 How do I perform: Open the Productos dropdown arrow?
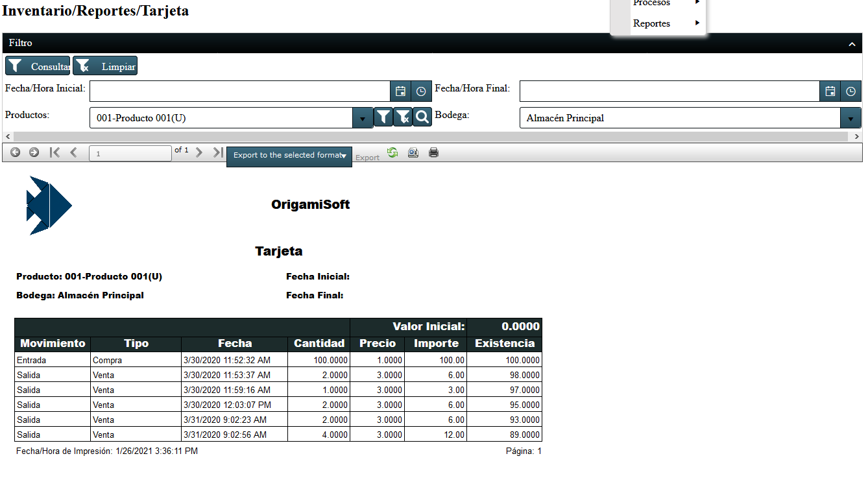363,118
